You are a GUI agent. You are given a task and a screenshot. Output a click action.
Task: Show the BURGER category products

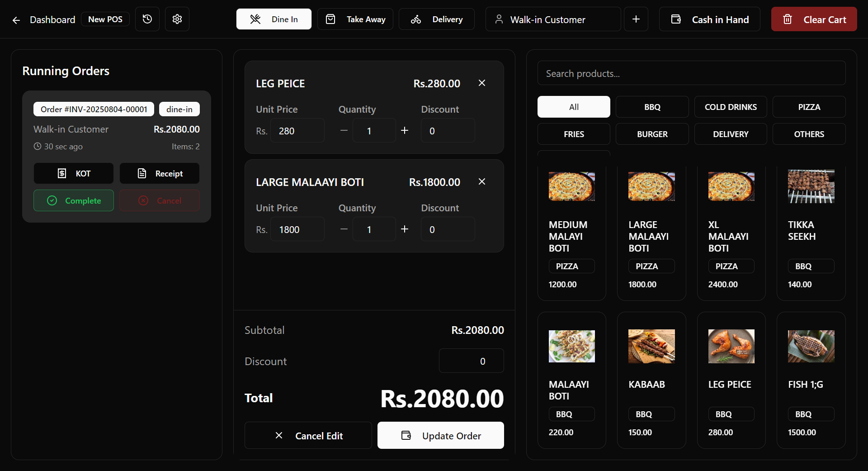point(652,134)
